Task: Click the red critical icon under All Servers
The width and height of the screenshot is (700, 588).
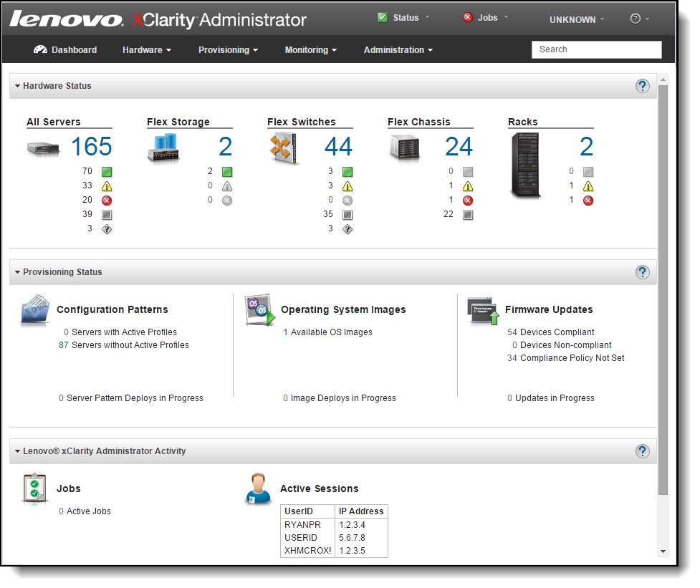Action: pyautogui.click(x=107, y=201)
